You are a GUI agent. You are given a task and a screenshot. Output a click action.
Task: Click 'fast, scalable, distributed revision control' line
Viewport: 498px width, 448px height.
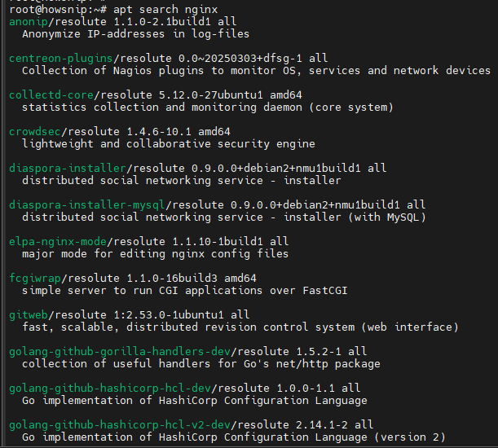[x=240, y=327]
